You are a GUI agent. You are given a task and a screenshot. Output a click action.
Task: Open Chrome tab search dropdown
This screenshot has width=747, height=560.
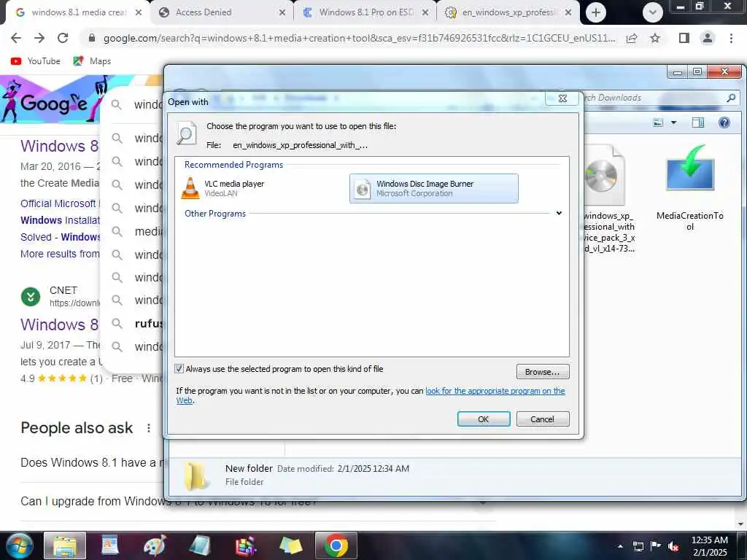652,12
